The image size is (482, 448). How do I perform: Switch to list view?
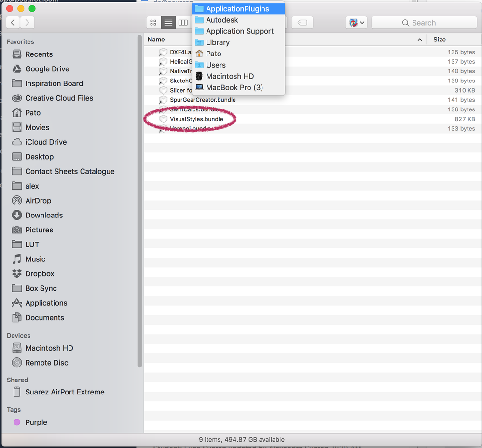(x=168, y=23)
